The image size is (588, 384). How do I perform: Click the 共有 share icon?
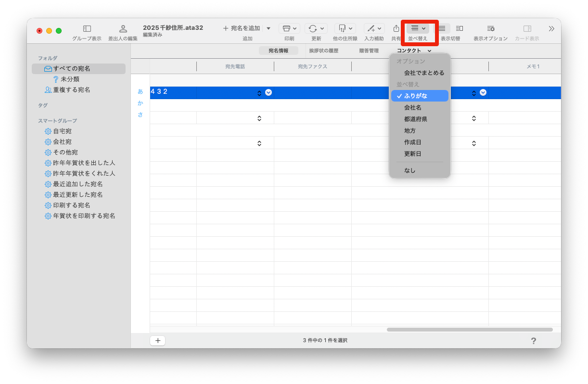(396, 28)
